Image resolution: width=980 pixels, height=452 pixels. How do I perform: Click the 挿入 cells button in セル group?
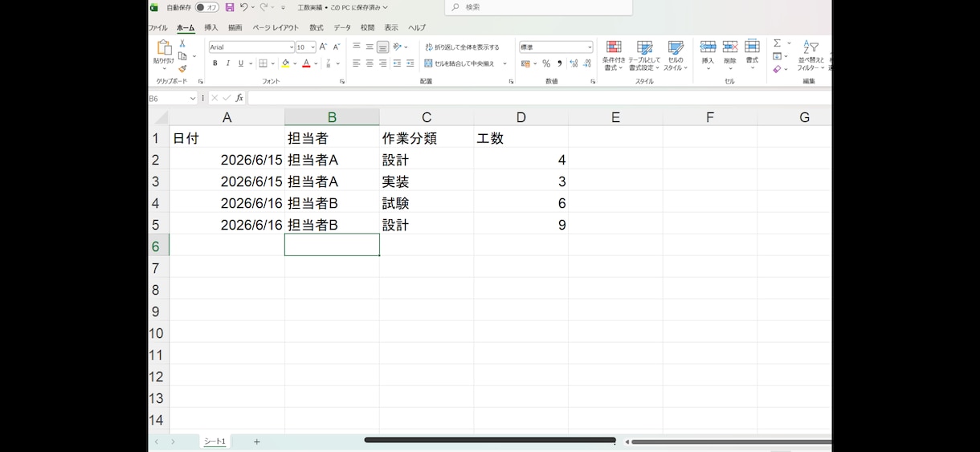click(x=708, y=55)
